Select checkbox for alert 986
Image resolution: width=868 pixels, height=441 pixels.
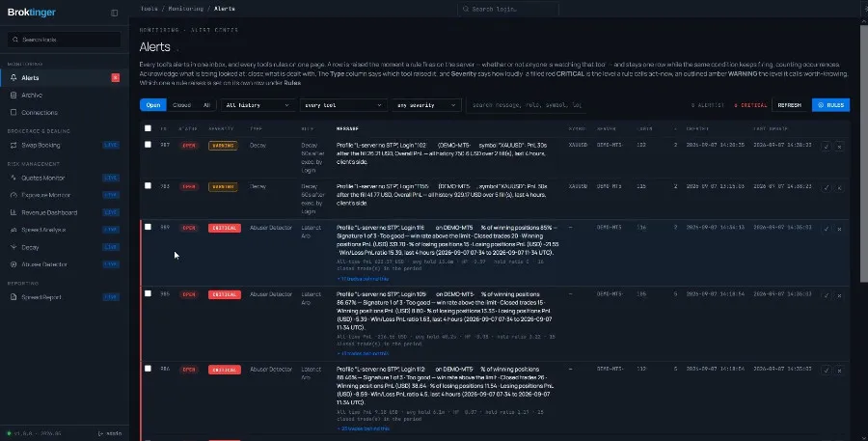pos(148,369)
